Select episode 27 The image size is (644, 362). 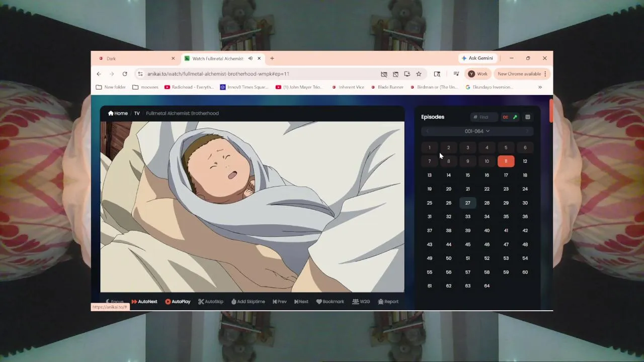[x=468, y=203]
